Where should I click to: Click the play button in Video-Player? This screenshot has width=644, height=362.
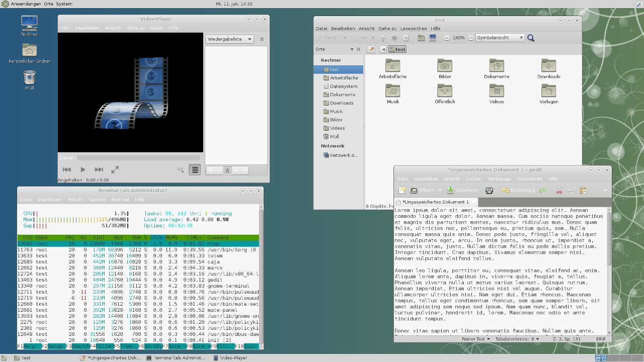[x=83, y=170]
